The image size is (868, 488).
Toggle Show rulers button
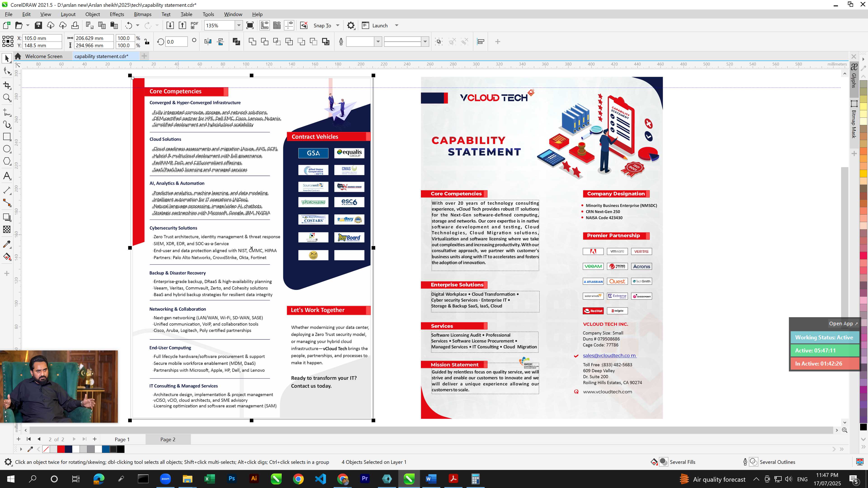click(264, 25)
